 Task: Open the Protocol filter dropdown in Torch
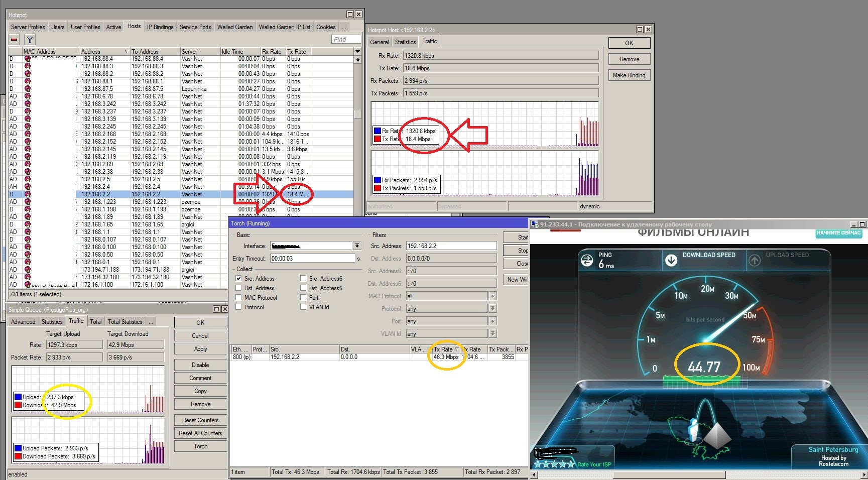[493, 309]
